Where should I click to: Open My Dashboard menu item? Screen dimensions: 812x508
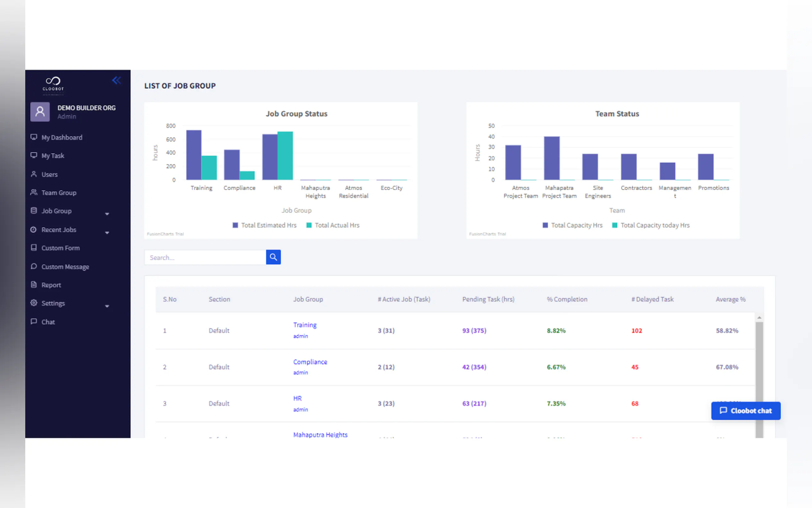pyautogui.click(x=62, y=138)
